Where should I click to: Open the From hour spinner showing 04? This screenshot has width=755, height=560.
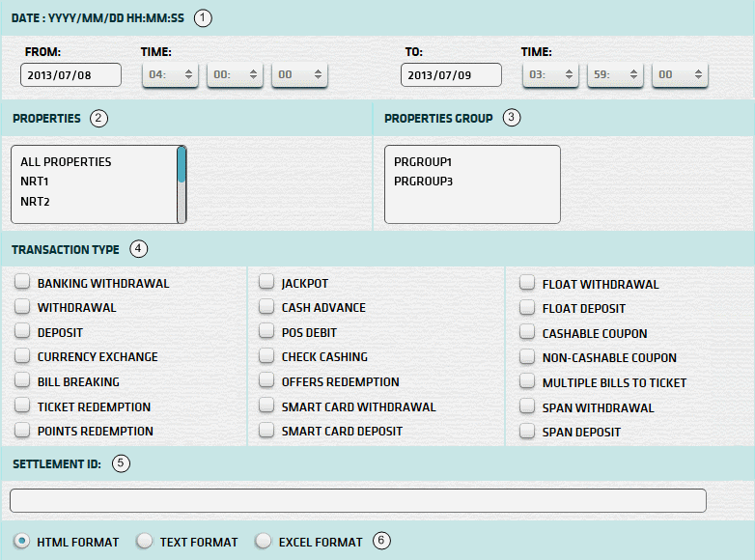pos(170,75)
